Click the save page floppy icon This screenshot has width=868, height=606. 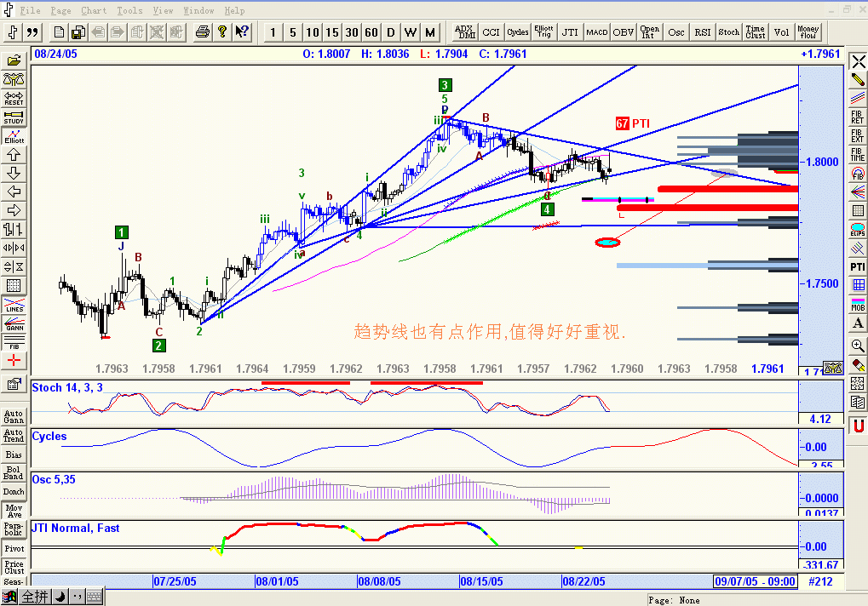coord(78,32)
